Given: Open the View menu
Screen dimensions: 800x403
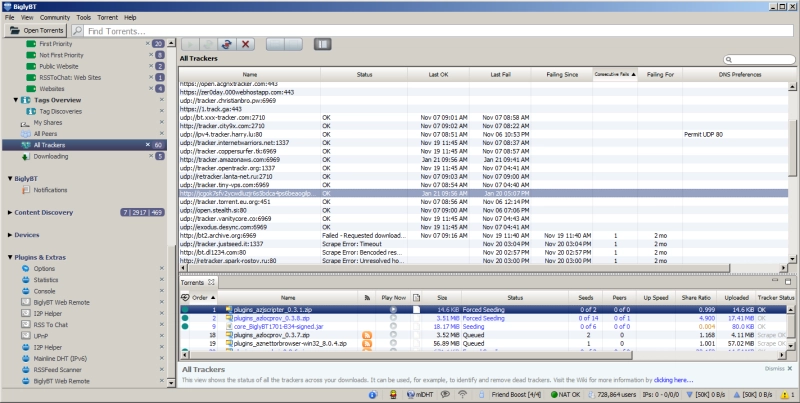Looking at the screenshot, I should [x=27, y=17].
